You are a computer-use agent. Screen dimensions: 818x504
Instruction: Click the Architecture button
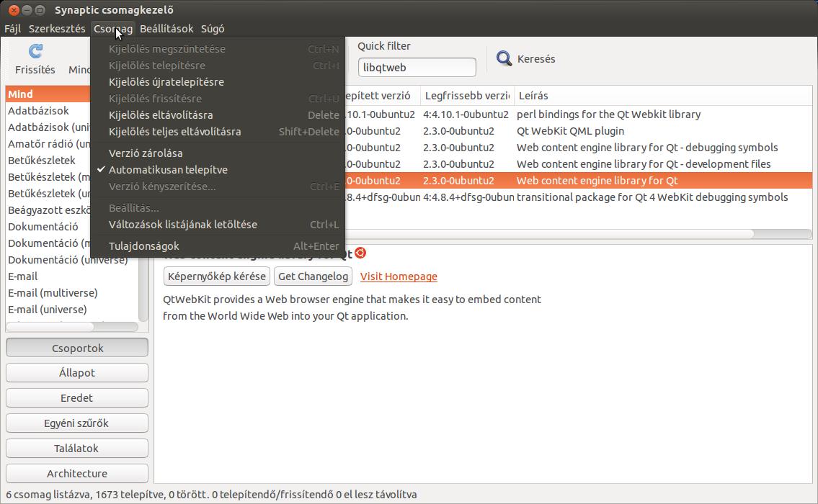click(x=77, y=473)
